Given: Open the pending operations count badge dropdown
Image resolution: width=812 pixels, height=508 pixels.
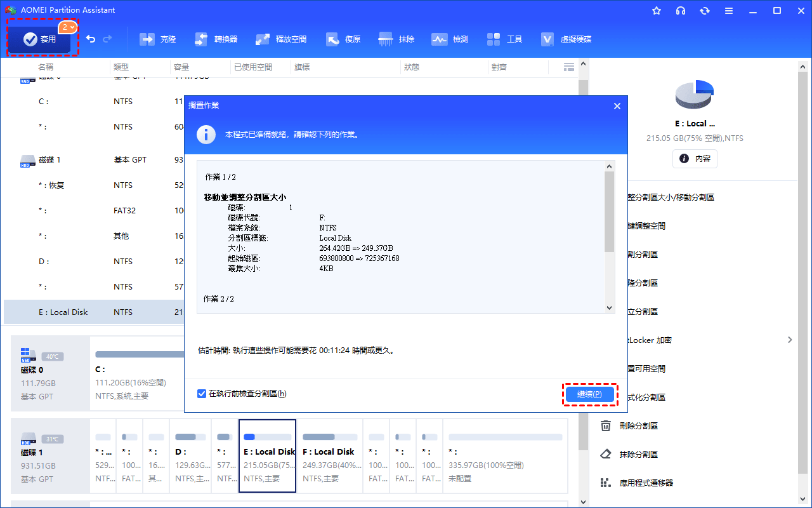Looking at the screenshot, I should [x=69, y=27].
